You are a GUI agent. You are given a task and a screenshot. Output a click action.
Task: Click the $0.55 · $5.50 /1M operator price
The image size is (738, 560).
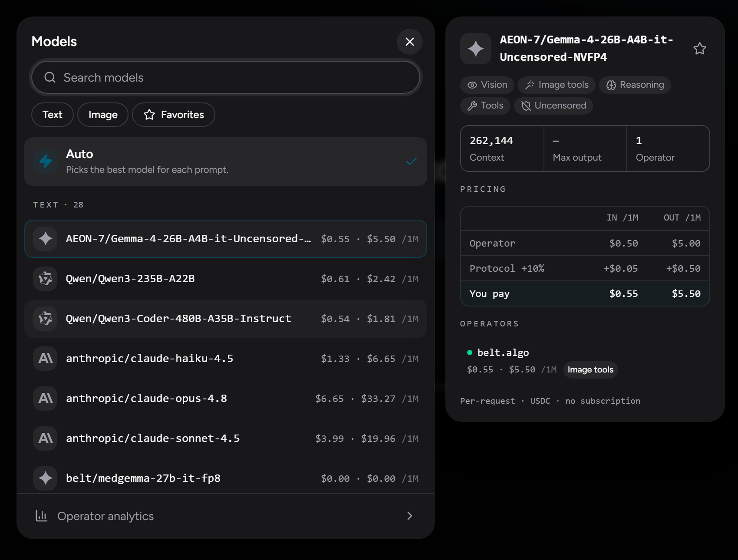point(512,370)
